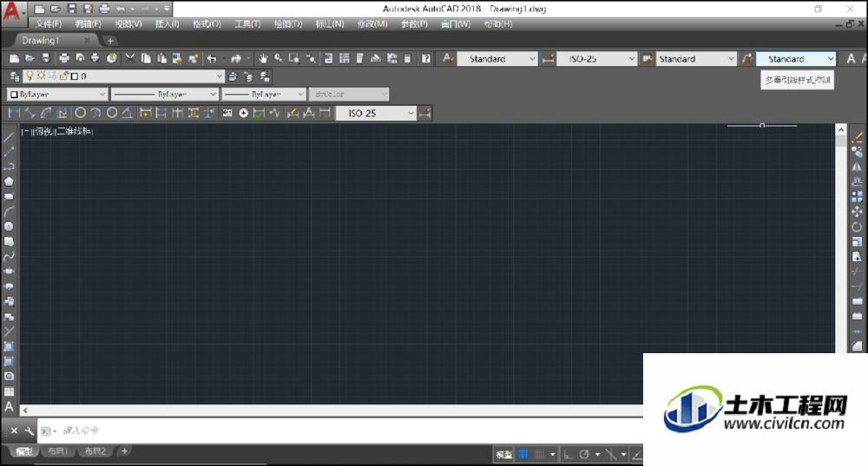Open the ISO-25 dimension style dropdown
Screen dimensions: 868x466
pyautogui.click(x=597, y=59)
